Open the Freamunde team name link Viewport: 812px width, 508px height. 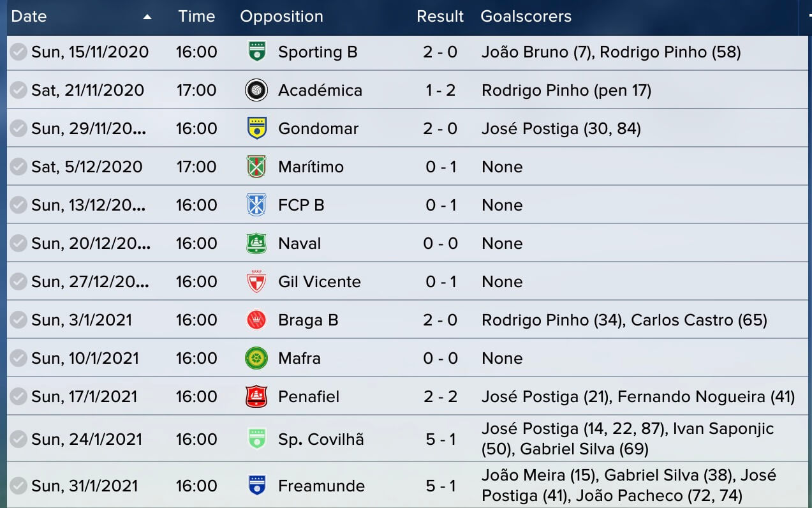pyautogui.click(x=321, y=486)
